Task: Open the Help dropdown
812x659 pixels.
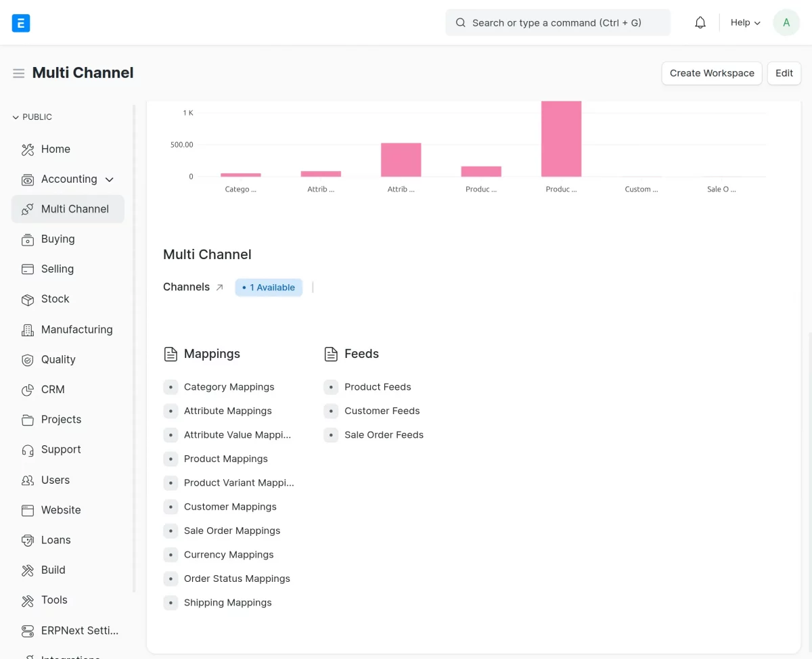Action: click(746, 23)
